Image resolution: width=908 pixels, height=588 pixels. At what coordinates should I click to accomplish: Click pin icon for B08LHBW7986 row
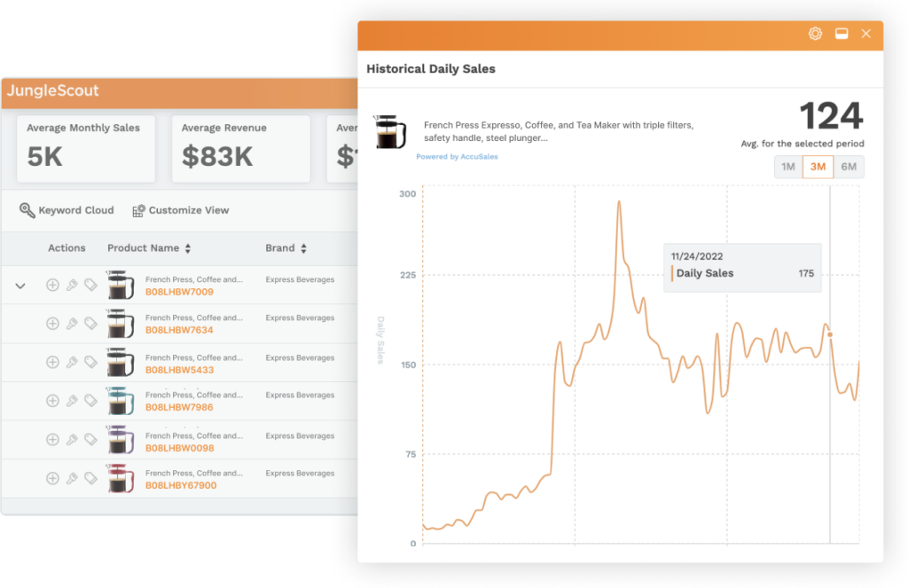tap(72, 400)
